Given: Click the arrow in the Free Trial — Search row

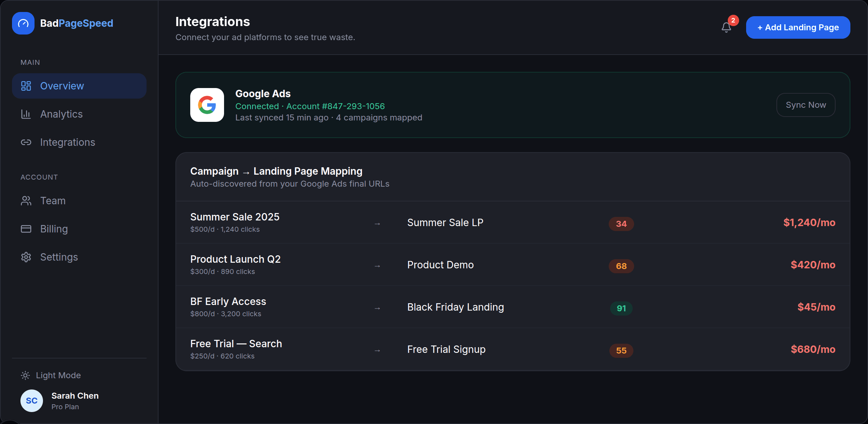Looking at the screenshot, I should tap(377, 350).
